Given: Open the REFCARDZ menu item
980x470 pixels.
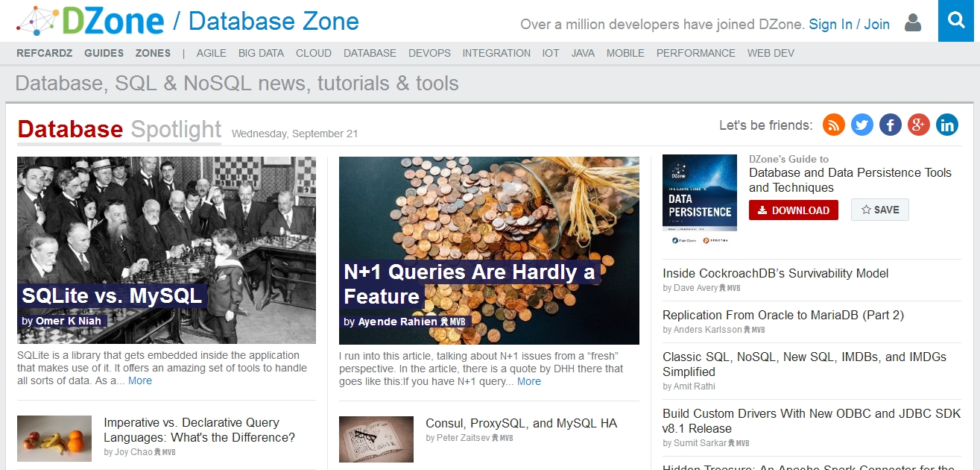Looking at the screenshot, I should click(x=45, y=53).
